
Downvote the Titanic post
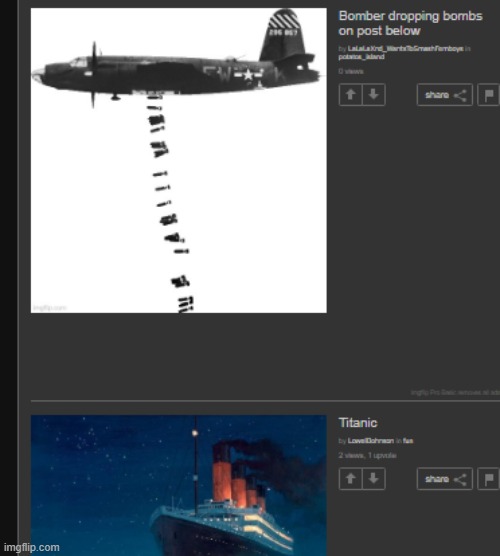click(x=374, y=479)
